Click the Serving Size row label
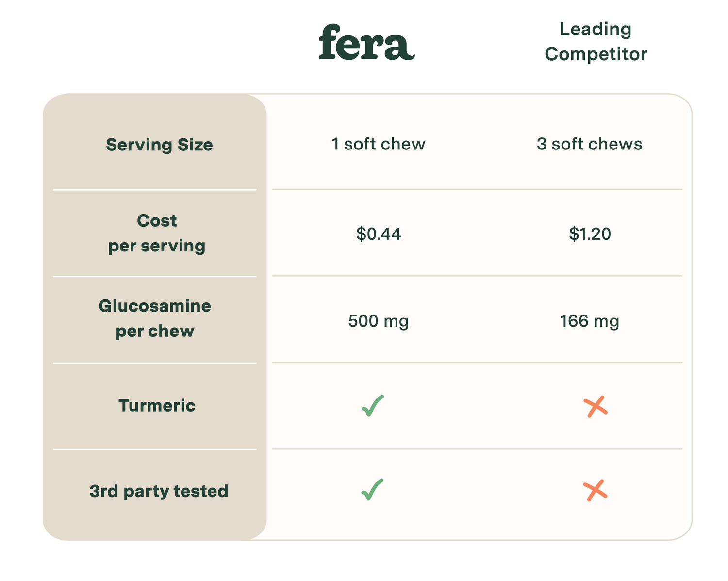The image size is (728, 581). [x=159, y=145]
